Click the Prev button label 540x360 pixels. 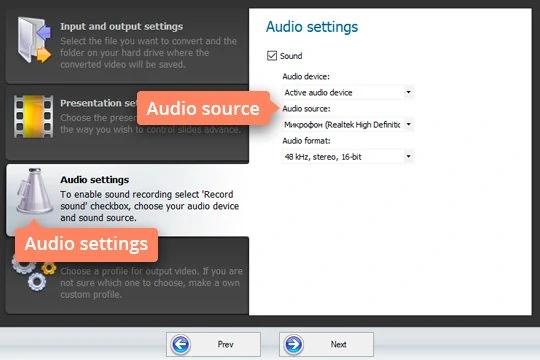pyautogui.click(x=226, y=344)
